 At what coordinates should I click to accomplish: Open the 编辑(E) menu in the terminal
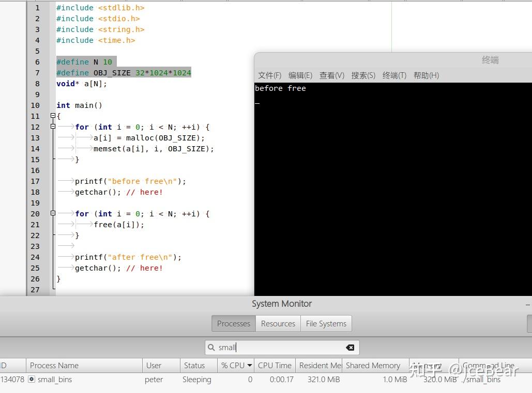300,75
